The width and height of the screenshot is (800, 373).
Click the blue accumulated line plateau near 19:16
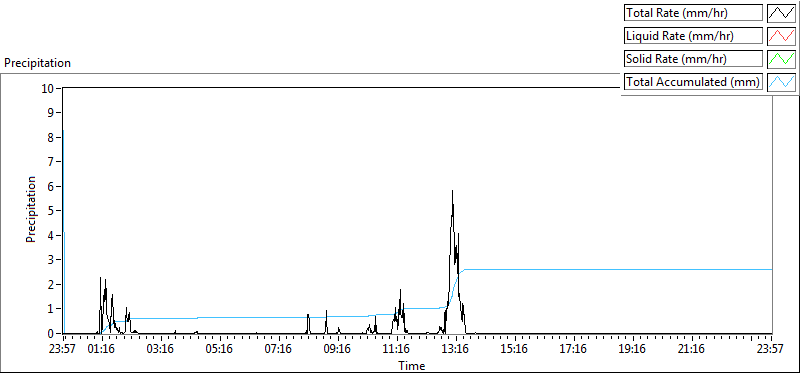click(633, 269)
